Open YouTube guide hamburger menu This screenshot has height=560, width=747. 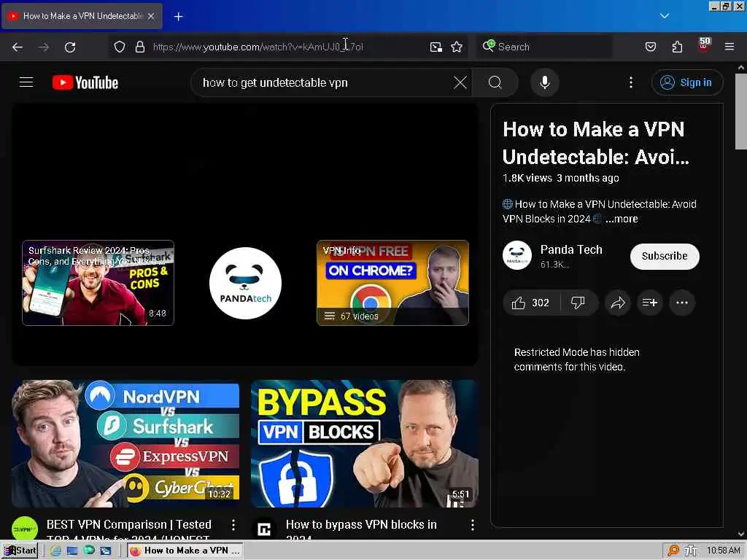(26, 82)
